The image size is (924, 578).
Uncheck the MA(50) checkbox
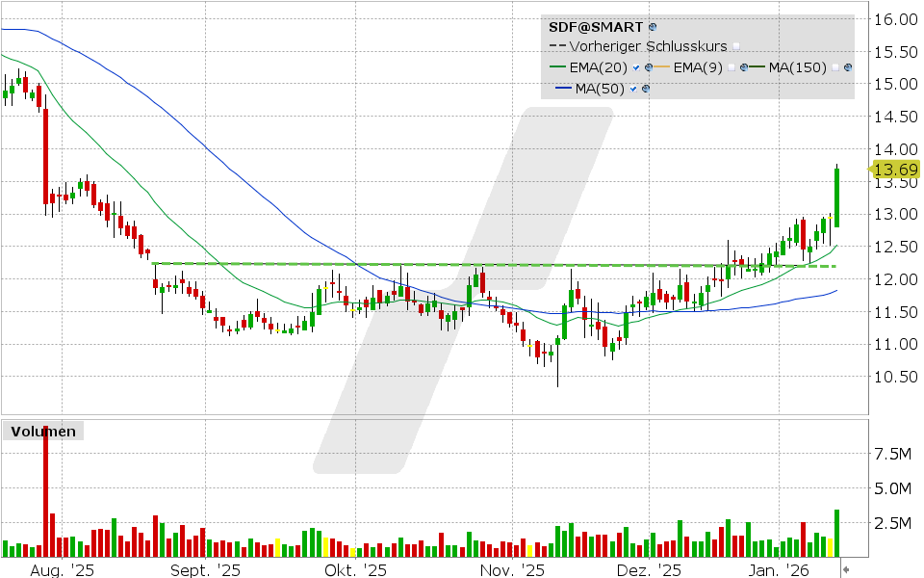(631, 89)
